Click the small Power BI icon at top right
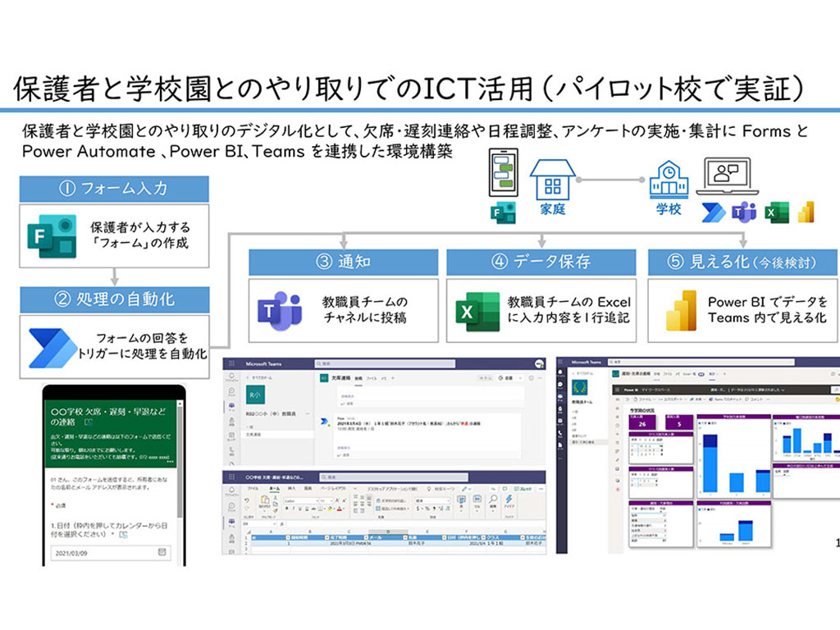Screen dimensions: 840x630 click(806, 212)
